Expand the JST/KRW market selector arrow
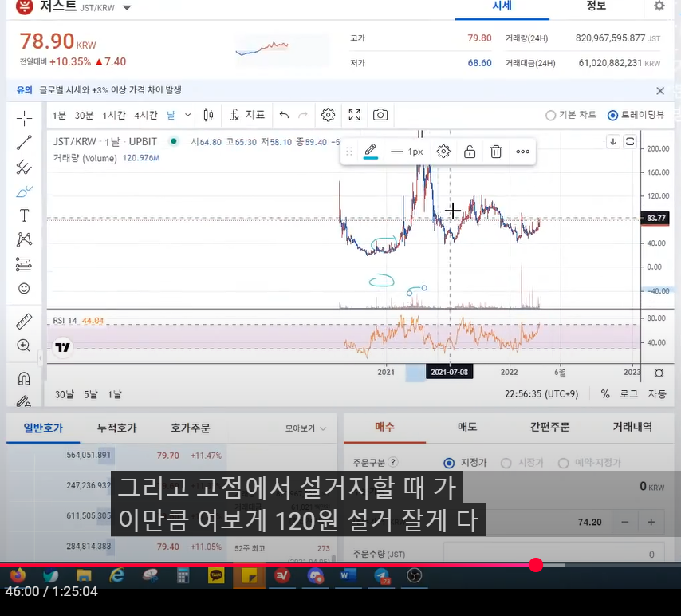Screen dimensions: 681x616 [127, 7]
